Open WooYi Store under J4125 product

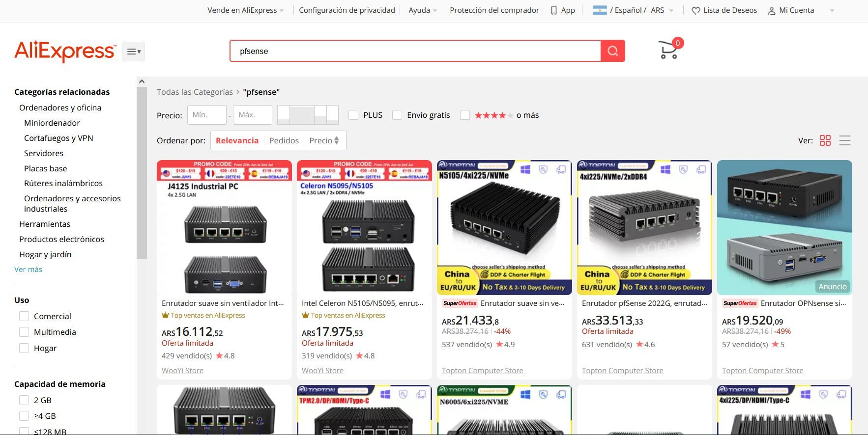pos(182,371)
